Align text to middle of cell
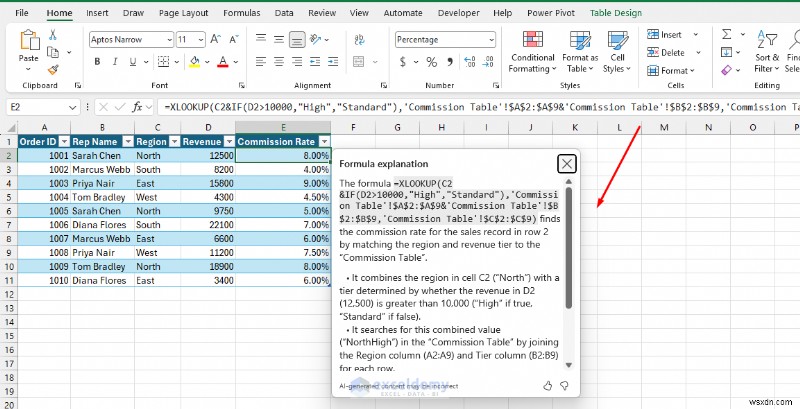This screenshot has height=409, width=800. tap(279, 39)
